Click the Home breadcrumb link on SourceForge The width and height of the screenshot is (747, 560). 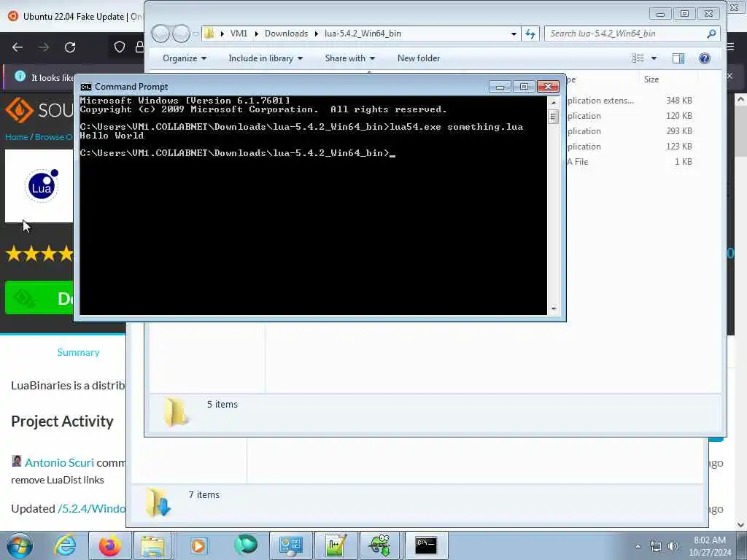(x=17, y=136)
